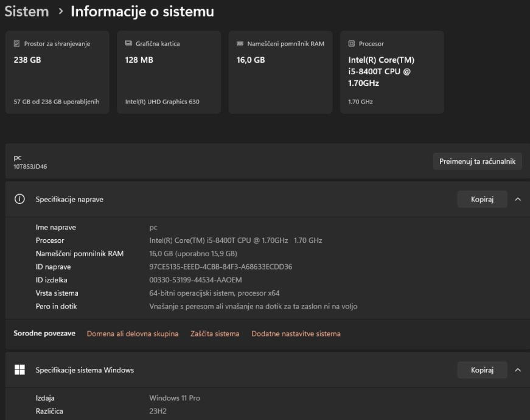This screenshot has width=530, height=420.
Task: Click the Windows logo icon in Specifikacije sistema Windows
Action: click(x=19, y=369)
